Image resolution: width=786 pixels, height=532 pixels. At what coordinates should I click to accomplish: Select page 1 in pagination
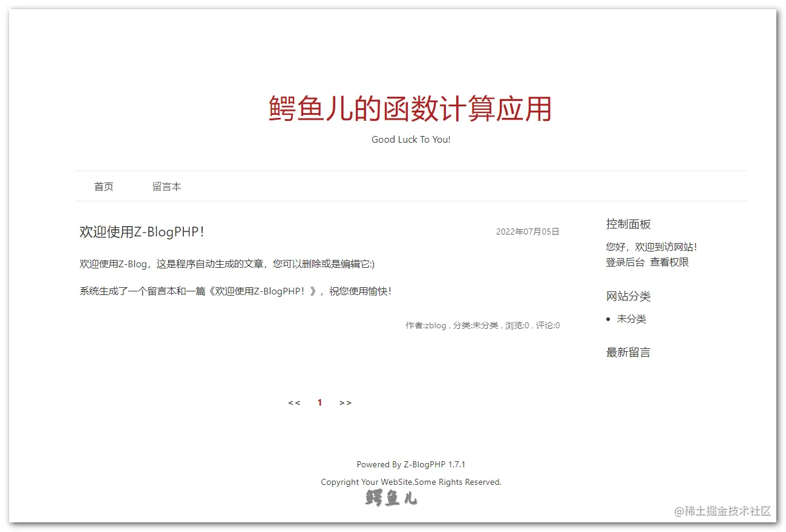[x=319, y=403]
